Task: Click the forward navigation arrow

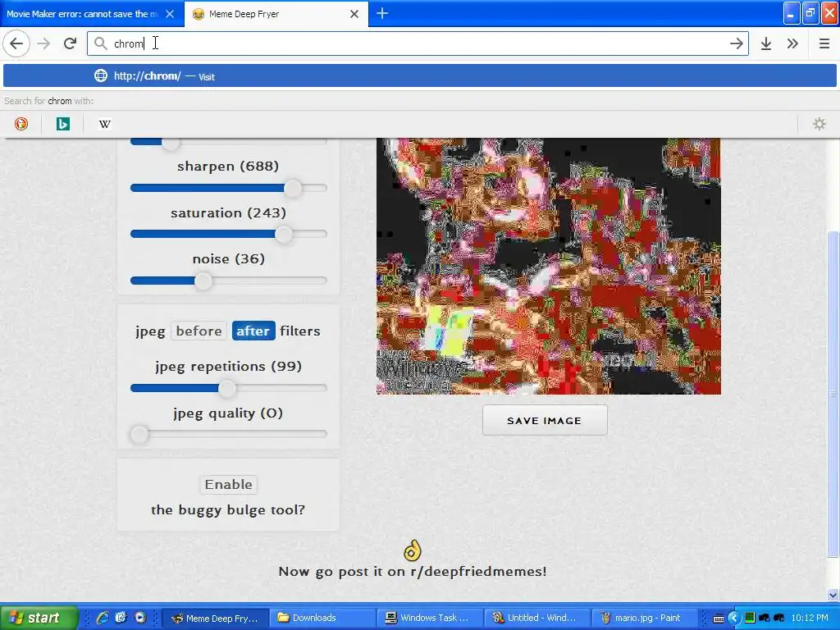Action: pos(43,43)
